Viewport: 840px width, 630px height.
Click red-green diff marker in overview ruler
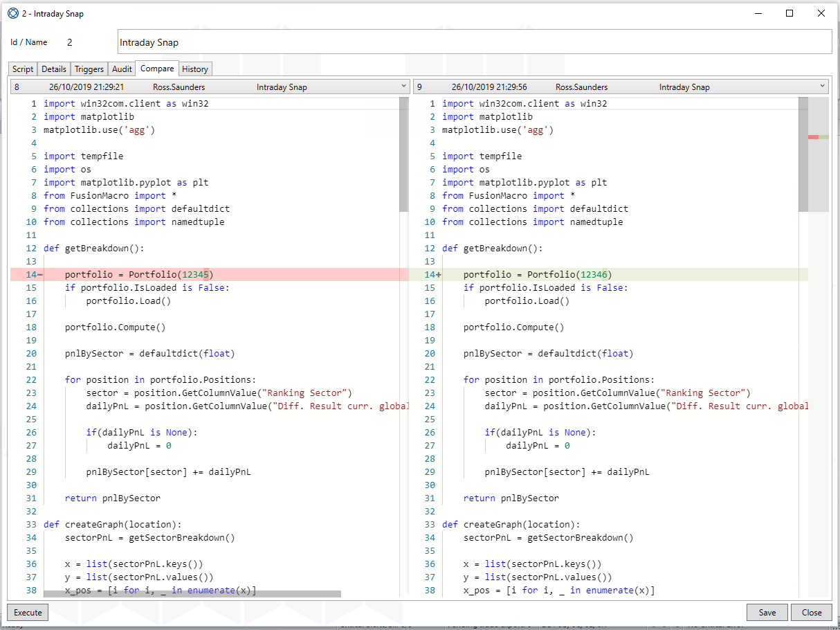coord(818,137)
